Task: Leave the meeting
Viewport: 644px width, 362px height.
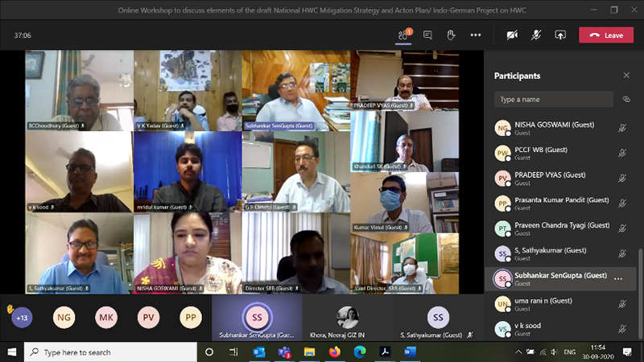Action: pyautogui.click(x=606, y=35)
